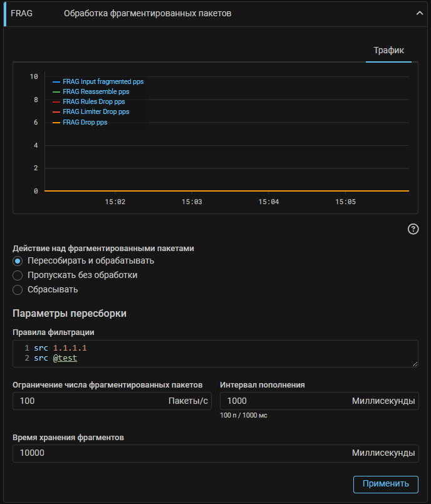Focus the fragmented packets limit field
431x504 pixels.
click(91, 401)
